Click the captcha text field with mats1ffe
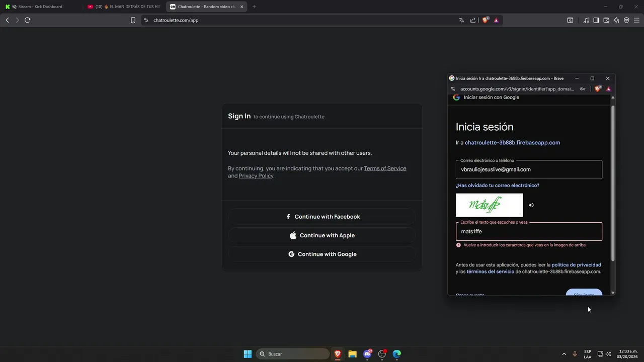Viewport: 644px width, 362px height. pyautogui.click(x=529, y=232)
